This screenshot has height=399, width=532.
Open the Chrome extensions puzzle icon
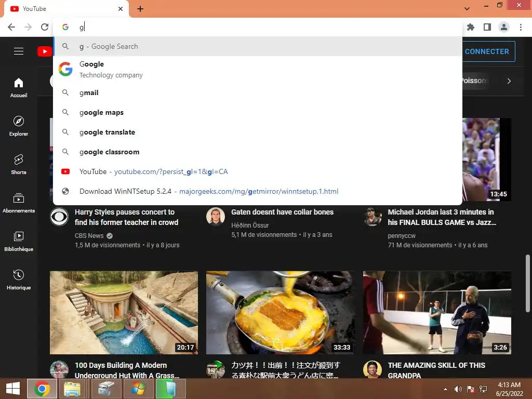point(471,27)
